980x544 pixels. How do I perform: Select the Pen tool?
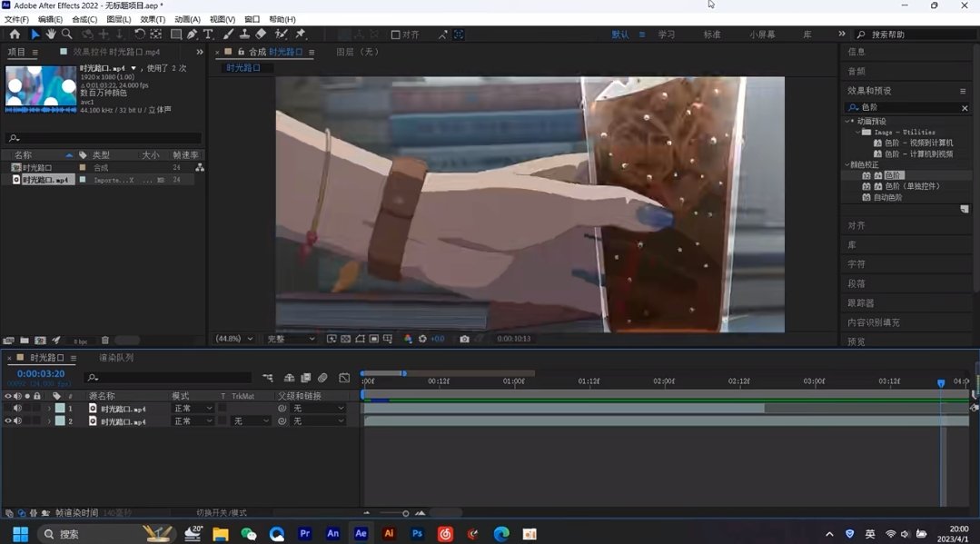coord(193,35)
